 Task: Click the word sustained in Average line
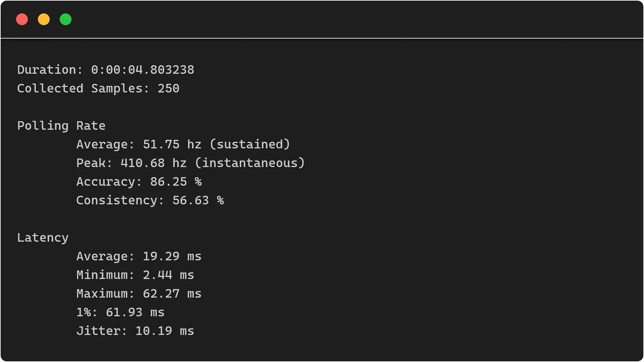250,144
